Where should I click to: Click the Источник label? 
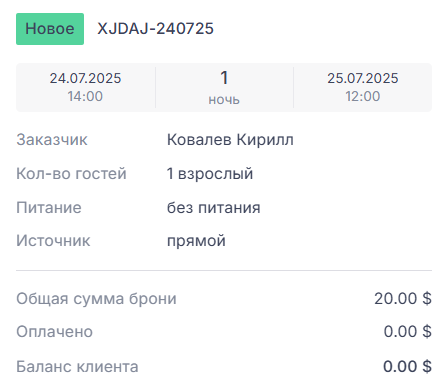click(x=53, y=241)
